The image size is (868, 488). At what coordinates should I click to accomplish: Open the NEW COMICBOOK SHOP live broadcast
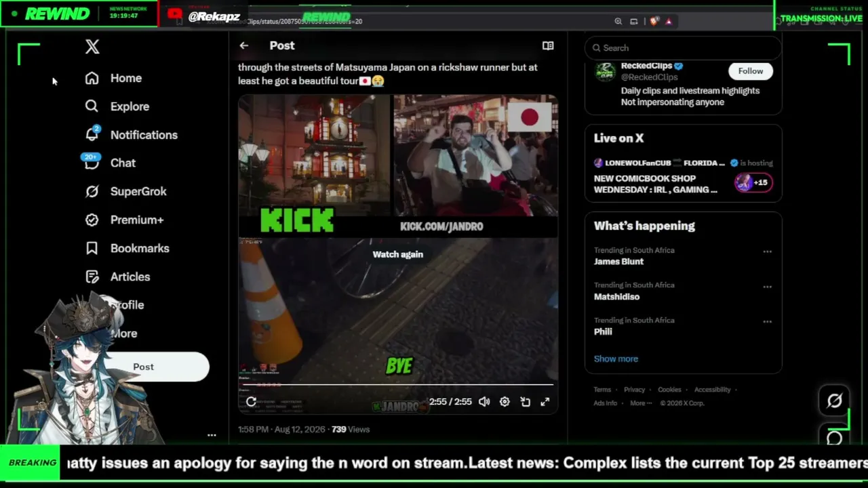pyautogui.click(x=656, y=184)
